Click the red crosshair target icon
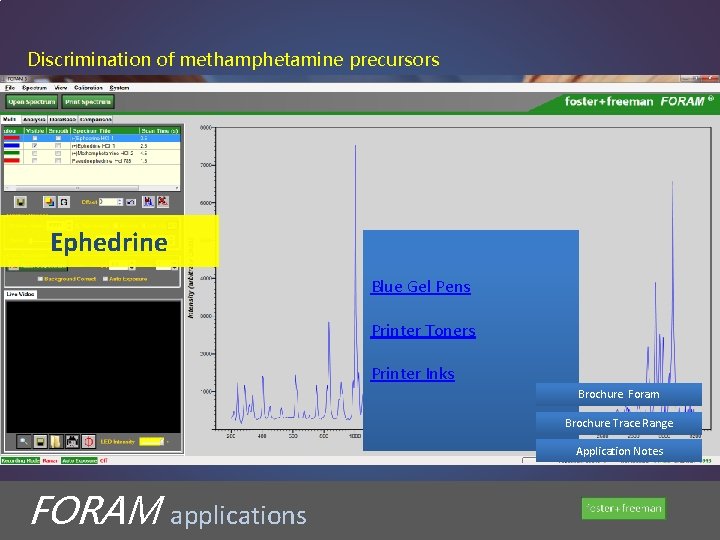The image size is (720, 540). (89, 442)
